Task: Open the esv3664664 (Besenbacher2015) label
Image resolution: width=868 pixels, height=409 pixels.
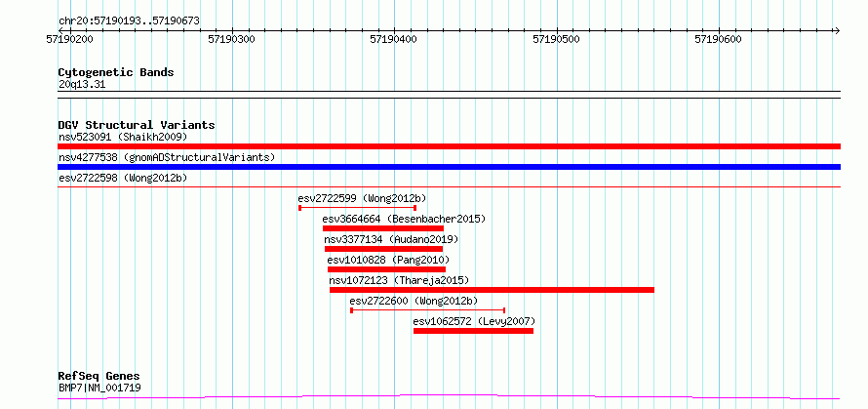Action: (x=404, y=219)
